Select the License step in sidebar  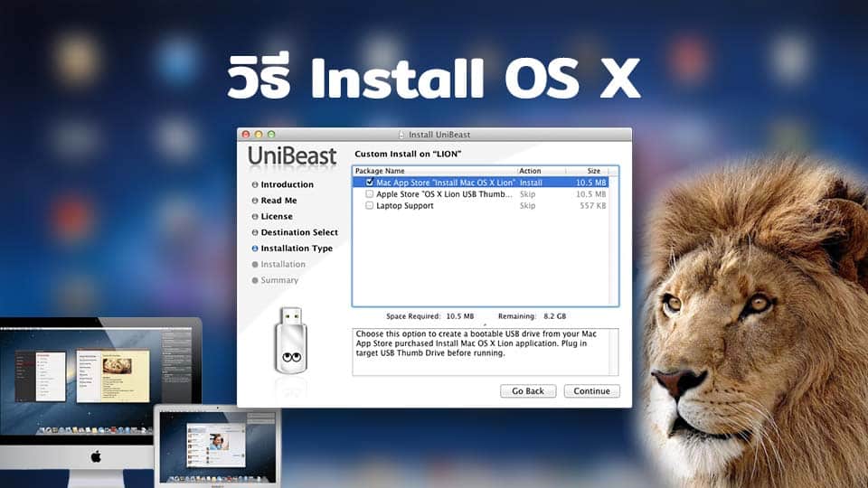(277, 217)
